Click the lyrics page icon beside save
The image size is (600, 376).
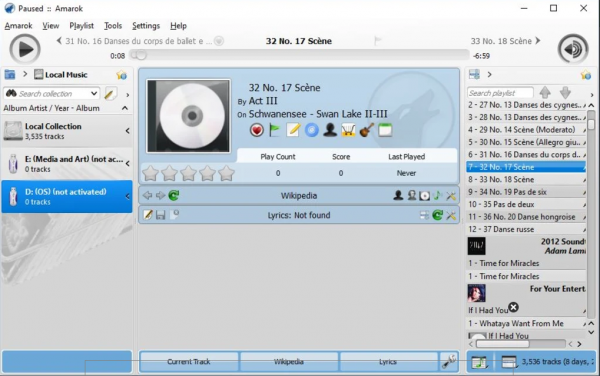point(174,215)
